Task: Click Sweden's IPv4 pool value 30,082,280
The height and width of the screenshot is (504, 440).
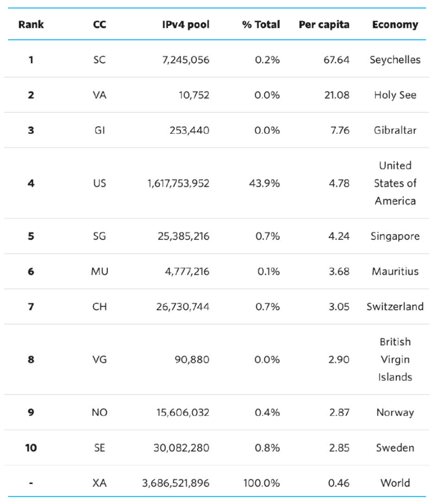Action: (181, 448)
